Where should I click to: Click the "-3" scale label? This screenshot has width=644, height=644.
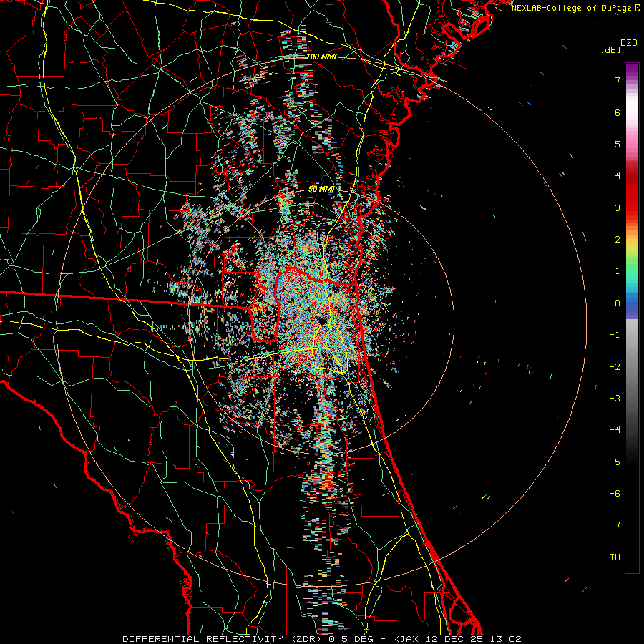point(615,399)
